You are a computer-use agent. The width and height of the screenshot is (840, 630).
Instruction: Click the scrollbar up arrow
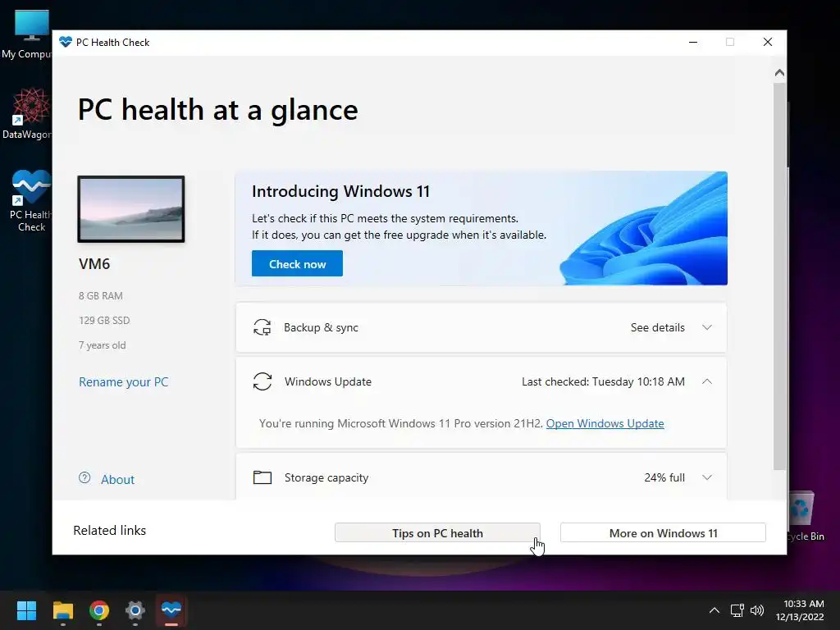tap(780, 73)
